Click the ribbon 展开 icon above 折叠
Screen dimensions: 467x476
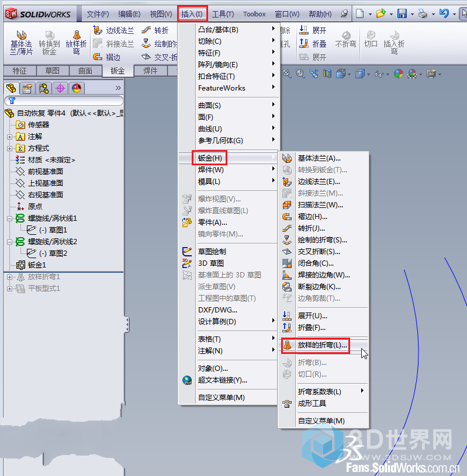pyautogui.click(x=304, y=30)
